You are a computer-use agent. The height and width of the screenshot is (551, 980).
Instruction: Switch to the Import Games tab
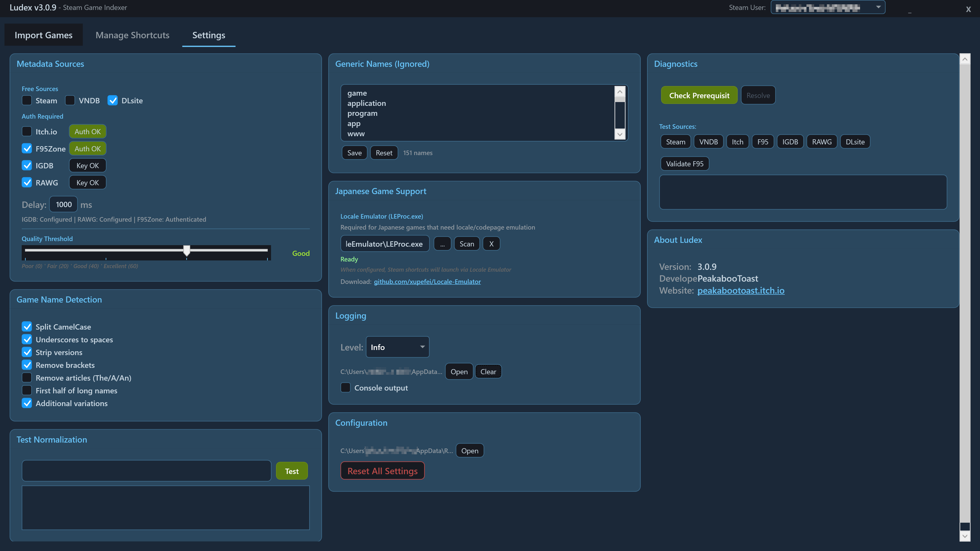[43, 35]
